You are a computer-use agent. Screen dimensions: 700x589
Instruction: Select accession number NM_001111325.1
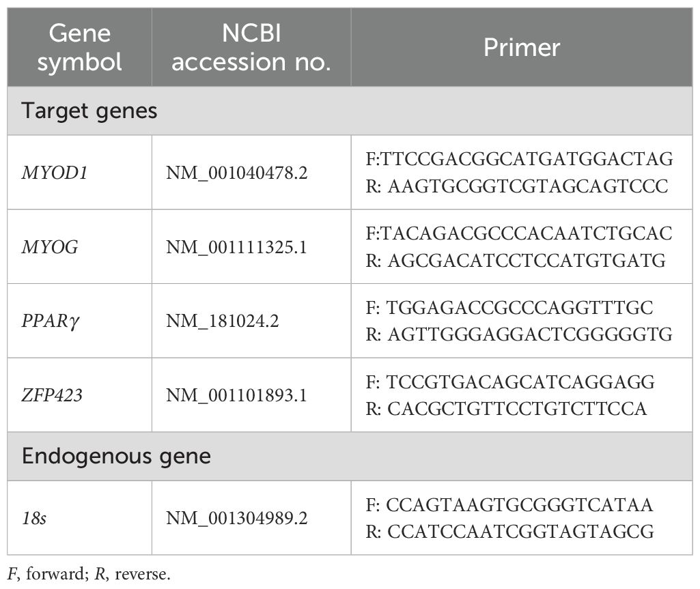click(237, 246)
